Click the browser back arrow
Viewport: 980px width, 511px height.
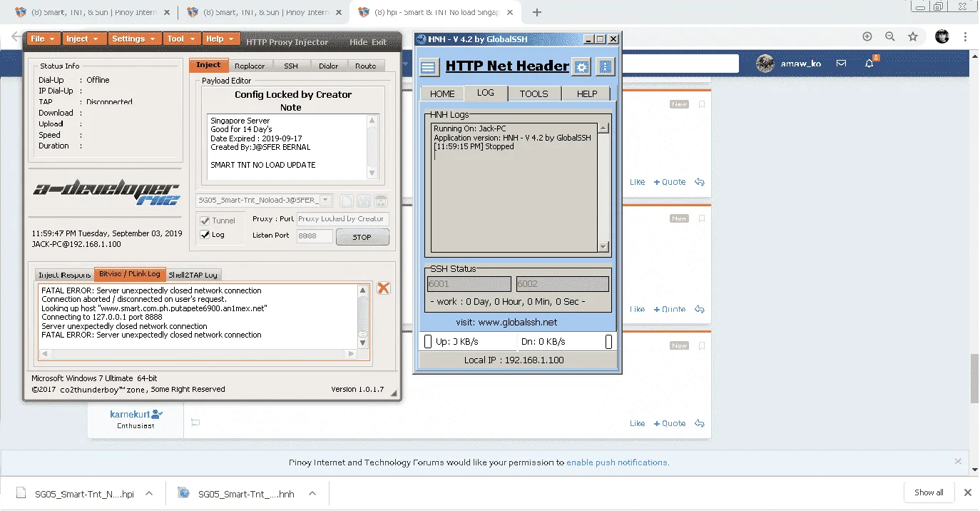16,36
